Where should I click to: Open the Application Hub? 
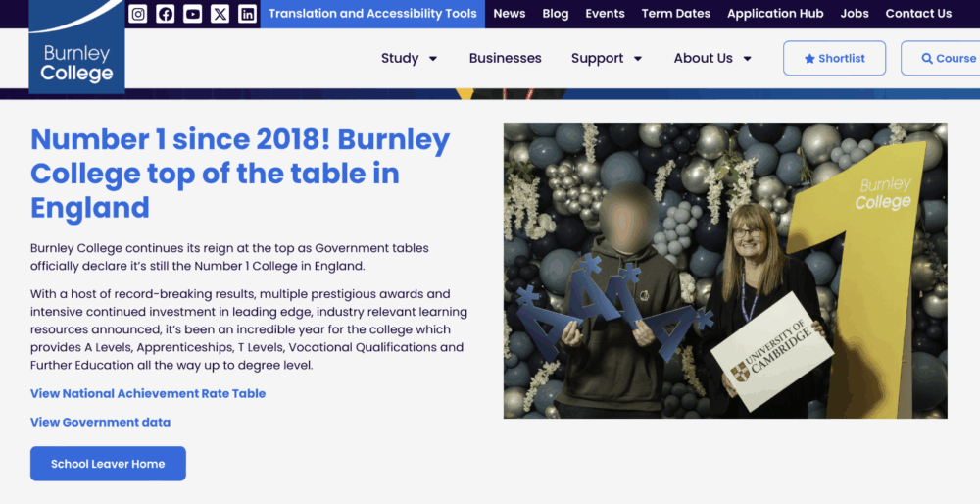775,13
